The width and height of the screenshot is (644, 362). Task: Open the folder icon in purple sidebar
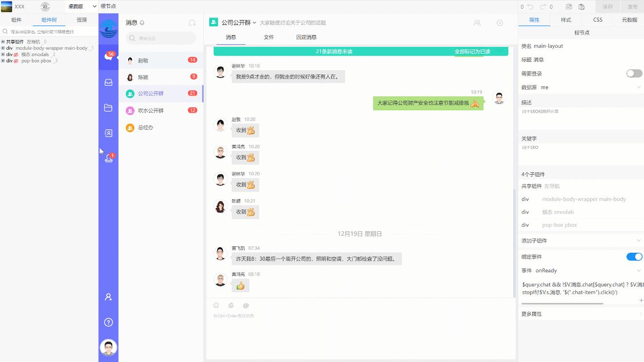tap(108, 108)
